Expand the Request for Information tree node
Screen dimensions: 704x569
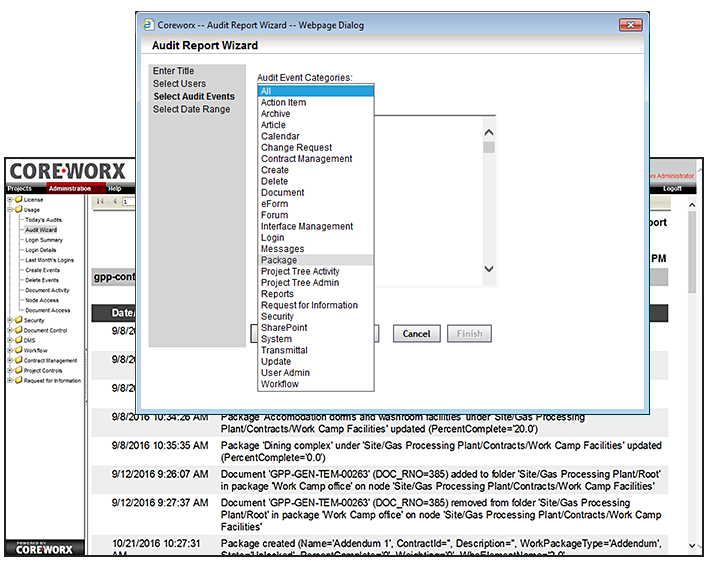[x=9, y=380]
